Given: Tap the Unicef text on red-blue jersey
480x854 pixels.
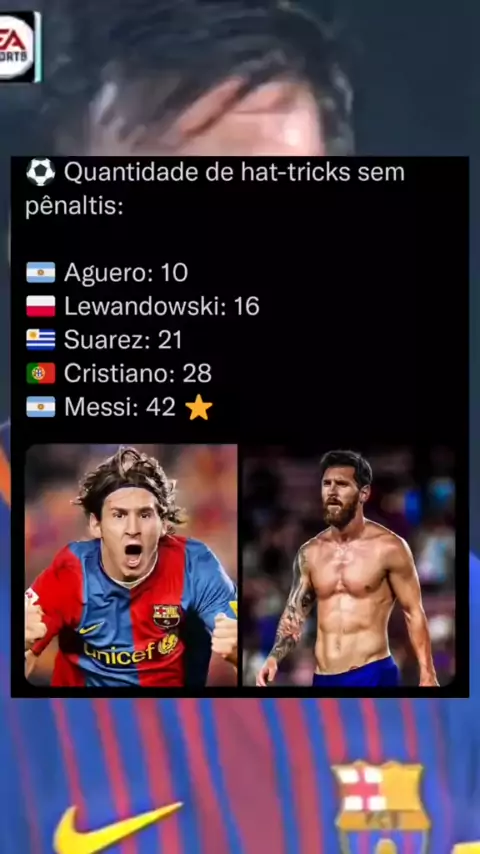Looking at the screenshot, I should [120, 652].
